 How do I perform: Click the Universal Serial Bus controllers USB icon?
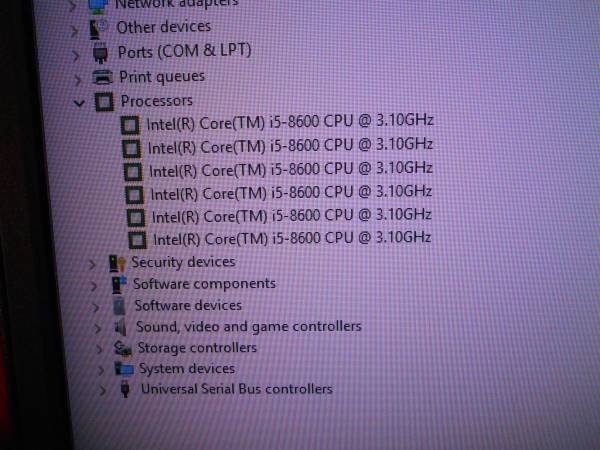tap(125, 390)
